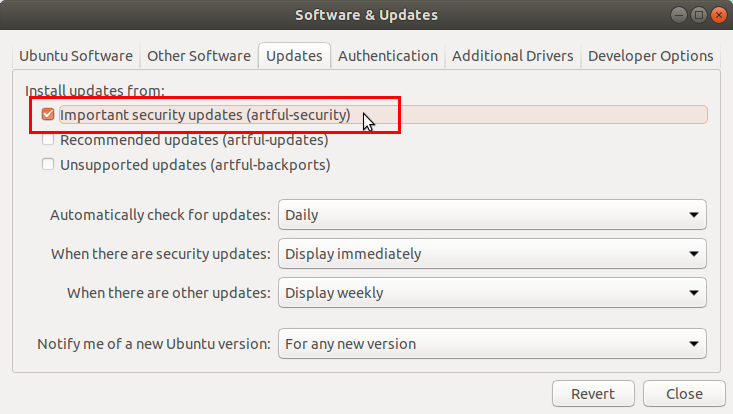Open Automatically check for updates dropdown
The image size is (733, 414).
492,214
